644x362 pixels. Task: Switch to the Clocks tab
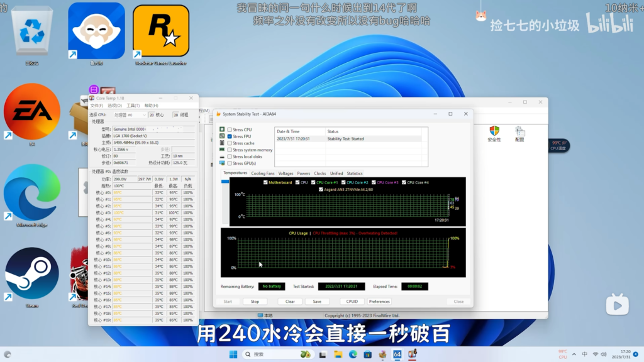coord(320,173)
